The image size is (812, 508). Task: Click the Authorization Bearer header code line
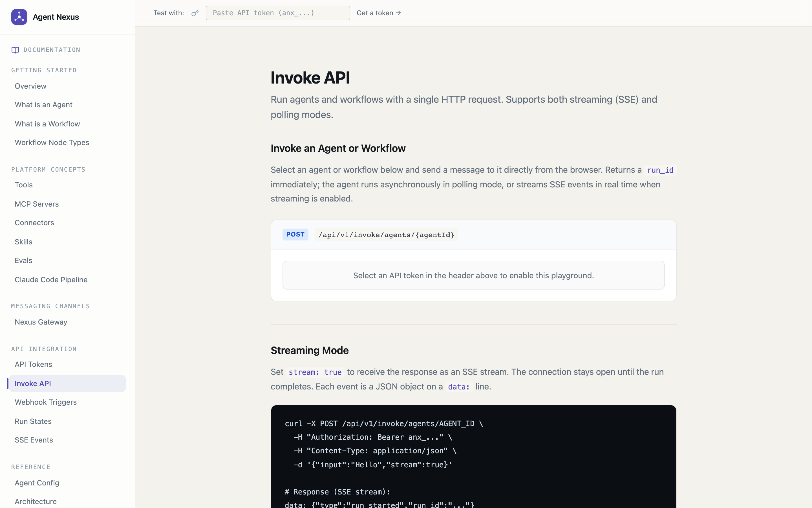tap(373, 437)
